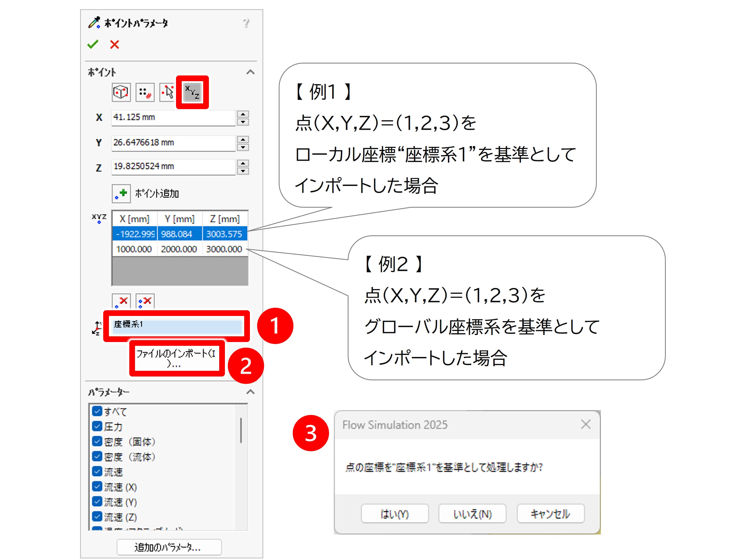Decrement the Z value spinner down
The width and height of the screenshot is (747, 560).
tap(243, 171)
